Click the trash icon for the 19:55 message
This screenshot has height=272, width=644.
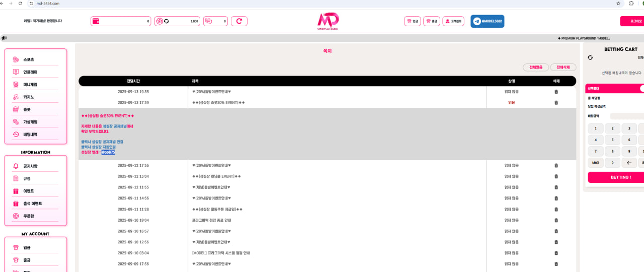pos(556,92)
